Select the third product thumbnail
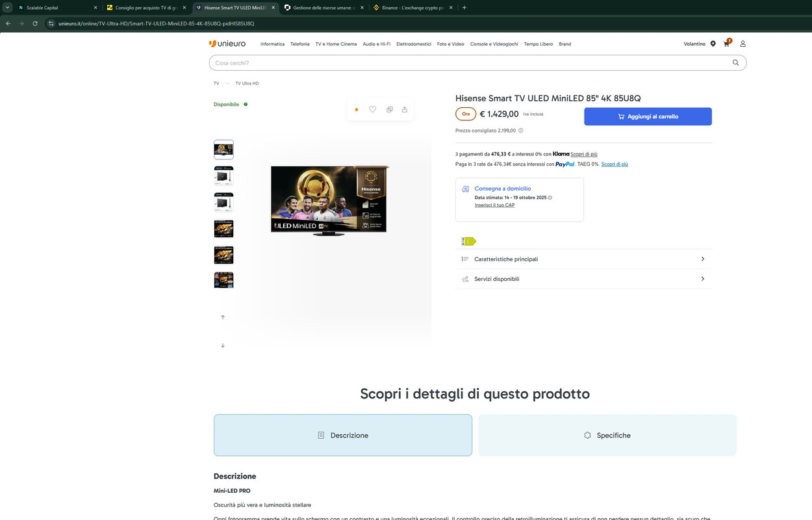This screenshot has width=812, height=520. (223, 202)
